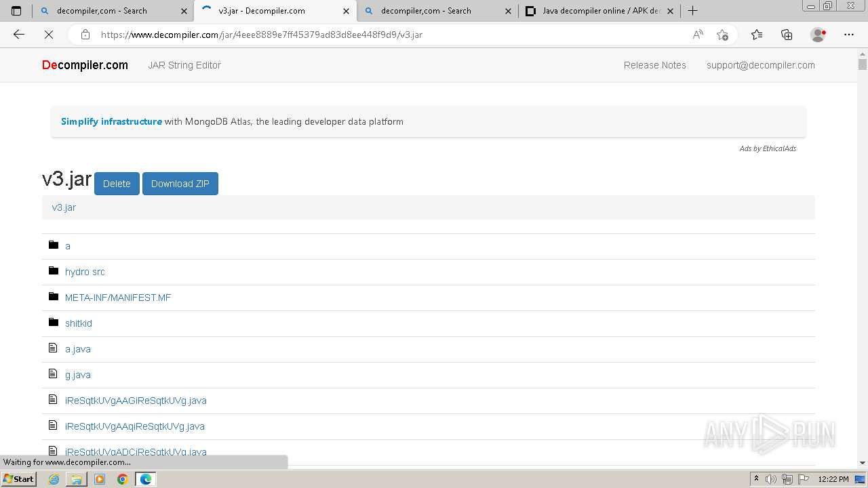Open File Explorer from taskbar
Image resolution: width=868 pixels, height=488 pixels.
point(77,479)
